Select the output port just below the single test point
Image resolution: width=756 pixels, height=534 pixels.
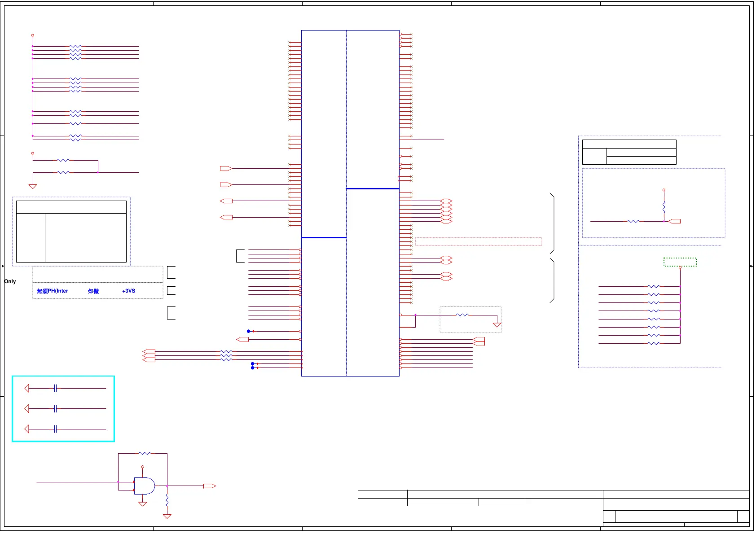pos(242,339)
